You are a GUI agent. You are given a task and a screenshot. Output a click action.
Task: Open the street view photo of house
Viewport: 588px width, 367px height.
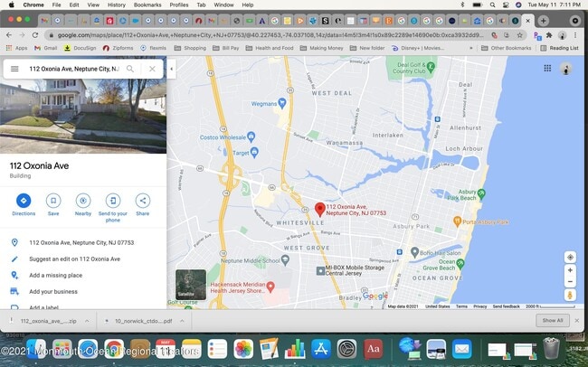coord(83,117)
